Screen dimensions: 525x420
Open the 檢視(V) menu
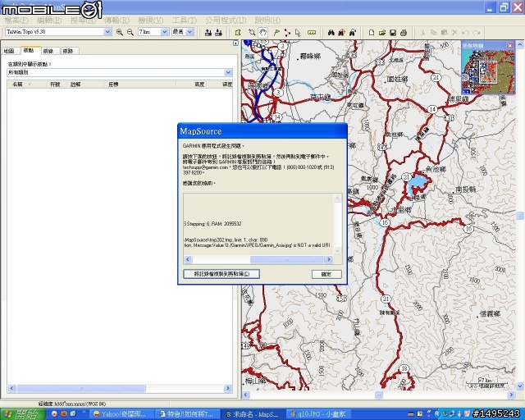pos(151,20)
